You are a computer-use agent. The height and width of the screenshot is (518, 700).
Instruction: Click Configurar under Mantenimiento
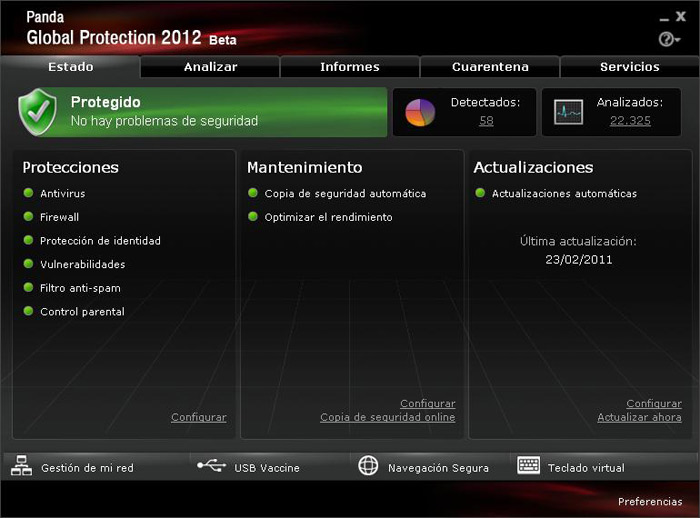pos(428,403)
